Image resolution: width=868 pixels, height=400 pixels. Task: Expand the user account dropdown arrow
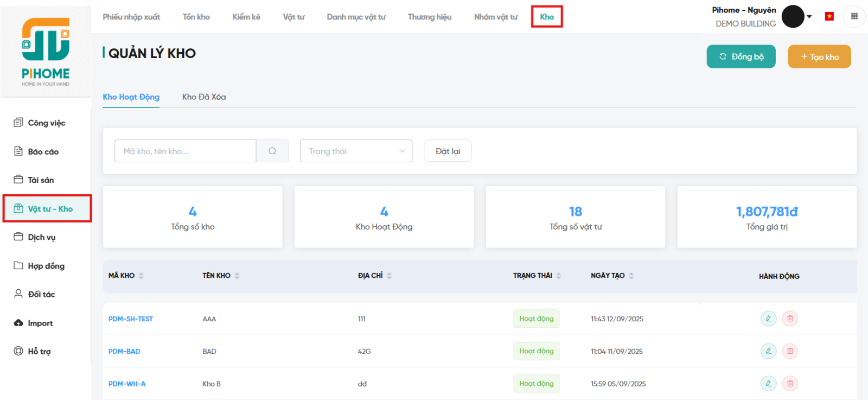click(809, 16)
